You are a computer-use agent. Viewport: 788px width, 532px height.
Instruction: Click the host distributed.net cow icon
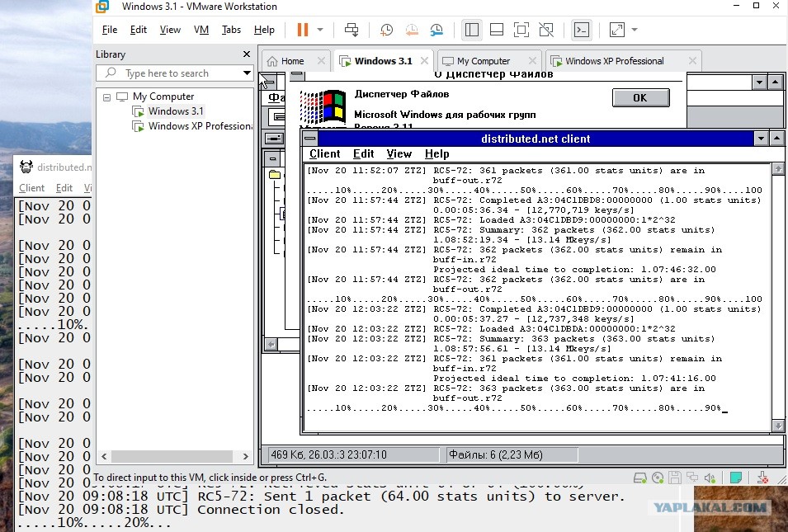pyautogui.click(x=26, y=167)
